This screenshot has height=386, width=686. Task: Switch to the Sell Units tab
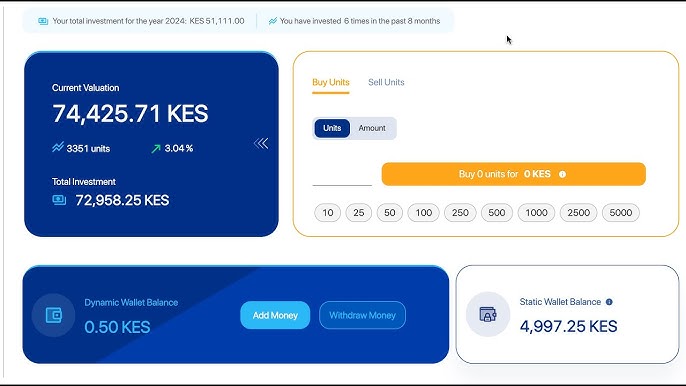click(x=386, y=82)
